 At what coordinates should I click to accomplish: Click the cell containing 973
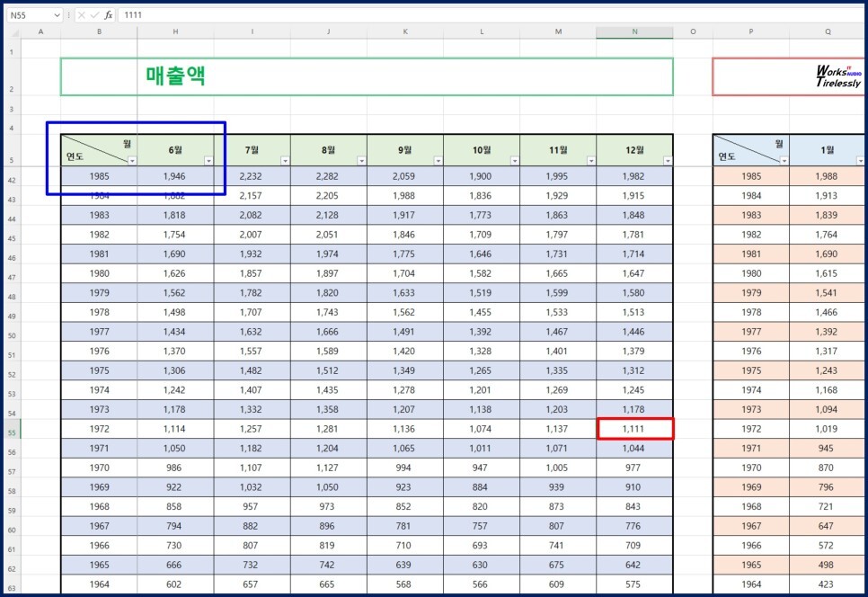pos(328,507)
